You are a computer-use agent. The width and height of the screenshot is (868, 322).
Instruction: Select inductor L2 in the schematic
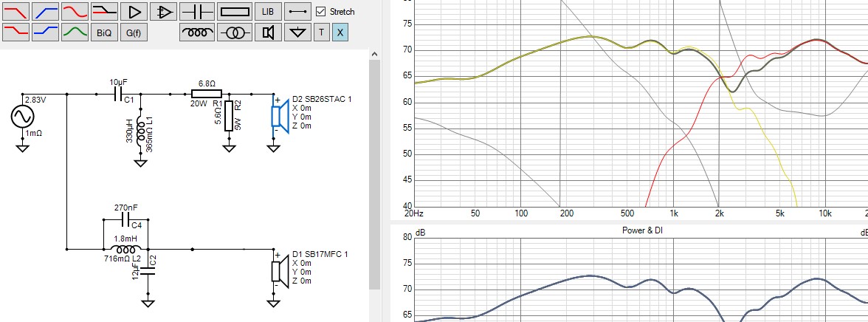pos(126,250)
